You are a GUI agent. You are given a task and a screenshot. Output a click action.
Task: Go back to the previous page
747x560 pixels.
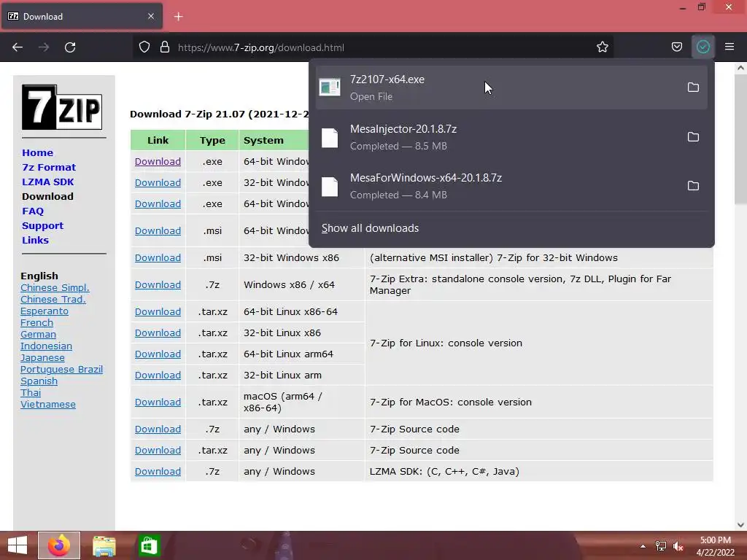[18, 47]
